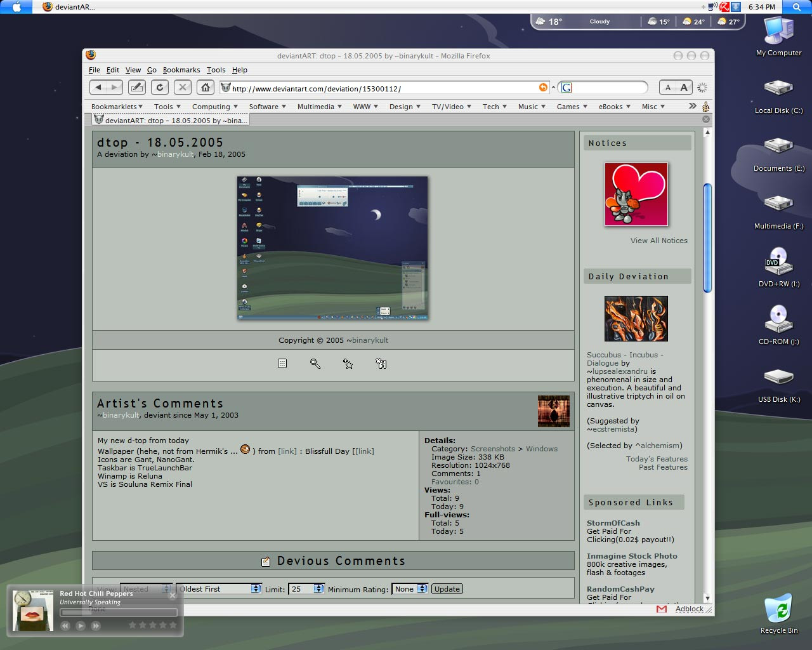Open the View menu
Screen dimensions: 812x650
(x=133, y=70)
